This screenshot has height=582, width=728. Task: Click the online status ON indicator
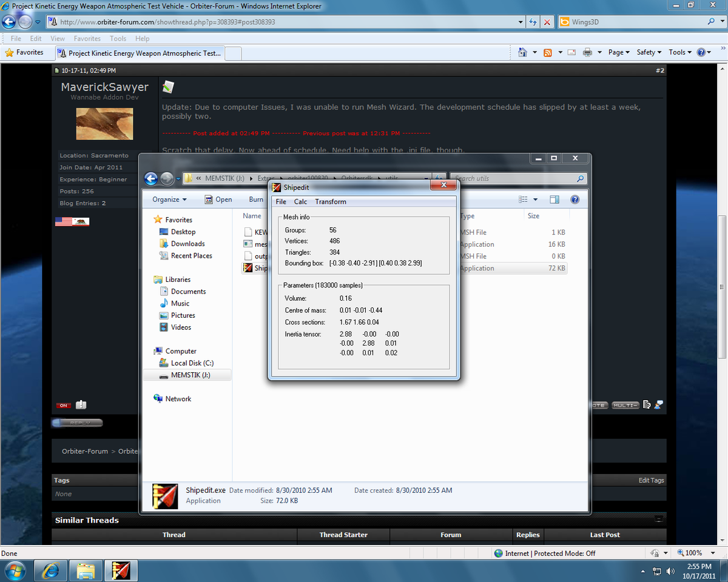point(63,406)
